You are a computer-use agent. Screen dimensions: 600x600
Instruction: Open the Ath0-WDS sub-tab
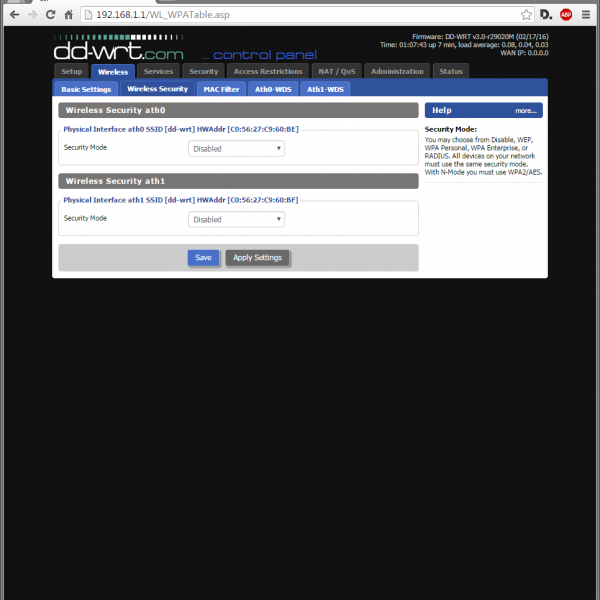click(x=272, y=89)
